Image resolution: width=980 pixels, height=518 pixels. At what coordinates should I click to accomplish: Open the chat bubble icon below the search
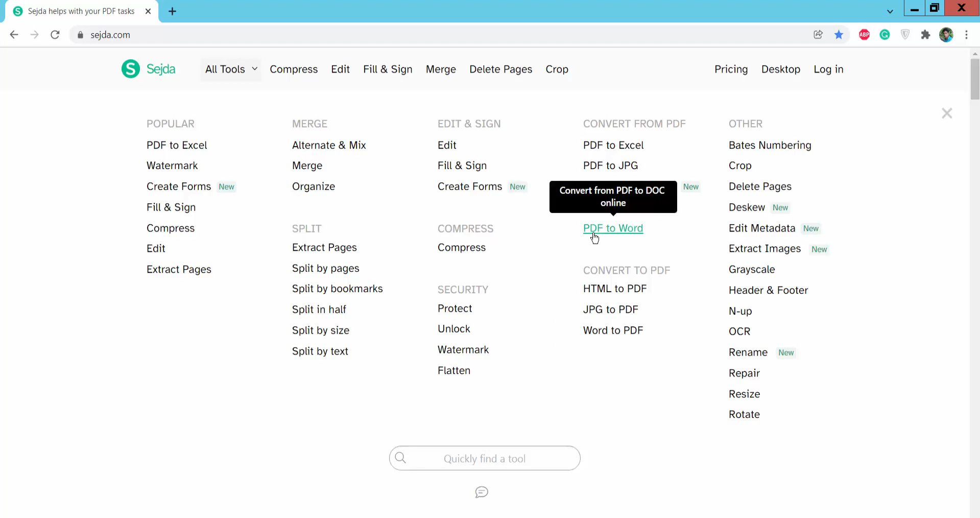tap(482, 492)
